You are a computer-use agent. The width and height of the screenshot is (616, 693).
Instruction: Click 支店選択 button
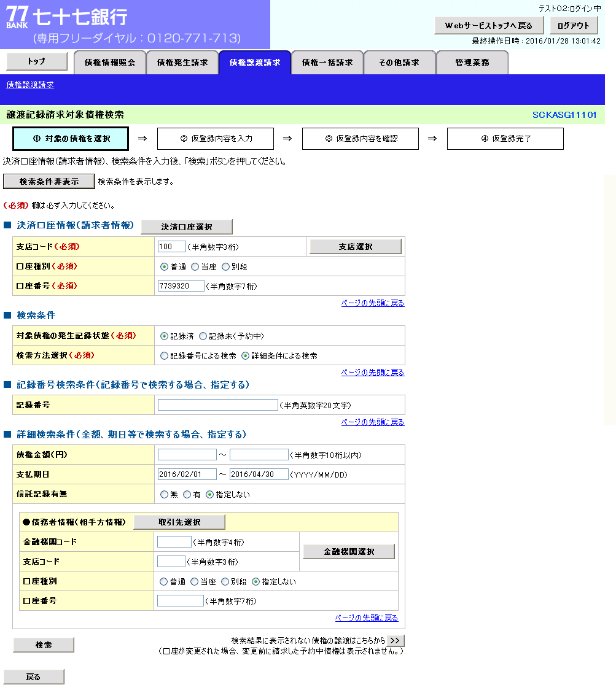[x=356, y=247]
